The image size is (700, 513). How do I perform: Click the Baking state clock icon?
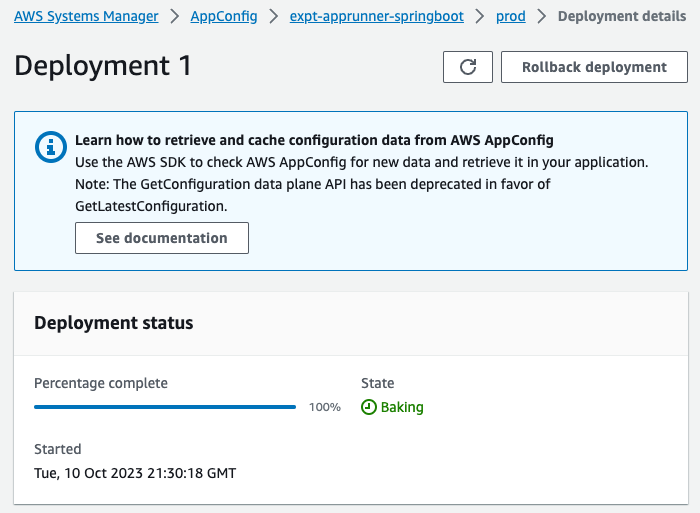pyautogui.click(x=369, y=407)
